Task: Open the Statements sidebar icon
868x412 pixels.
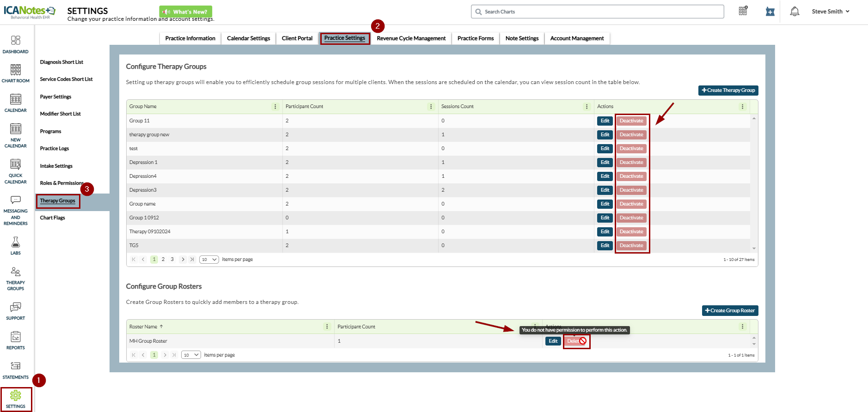Action: click(x=15, y=370)
